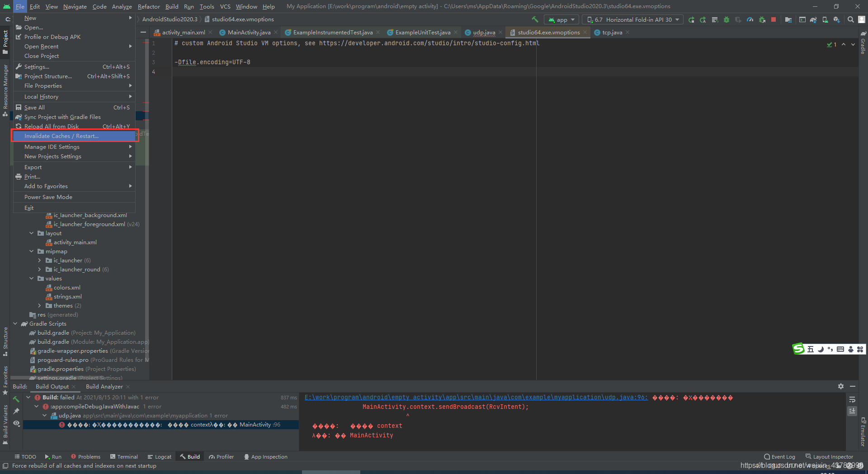Viewport: 868px width, 474px height.
Task: Open Search Everywhere magnifier icon
Action: [x=850, y=20]
